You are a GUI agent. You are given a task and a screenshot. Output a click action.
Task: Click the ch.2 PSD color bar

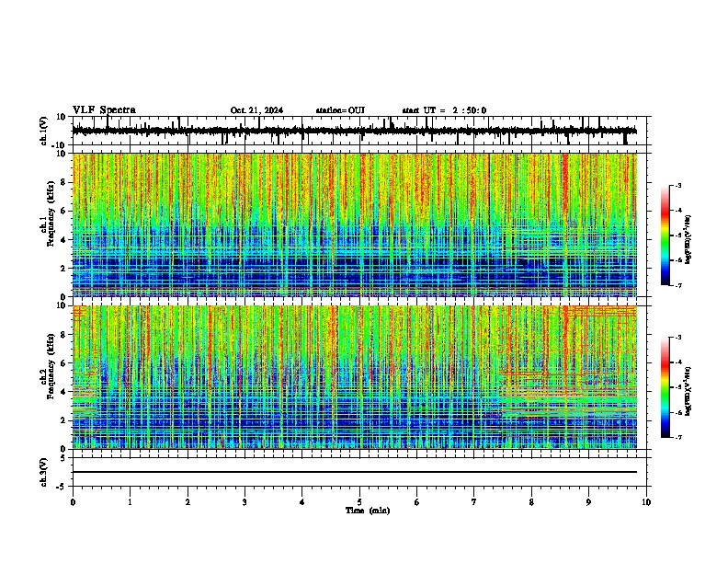pyautogui.click(x=665, y=387)
